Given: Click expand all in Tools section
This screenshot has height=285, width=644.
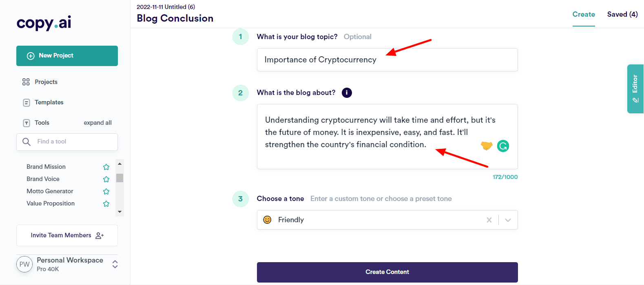Looking at the screenshot, I should click(x=97, y=123).
